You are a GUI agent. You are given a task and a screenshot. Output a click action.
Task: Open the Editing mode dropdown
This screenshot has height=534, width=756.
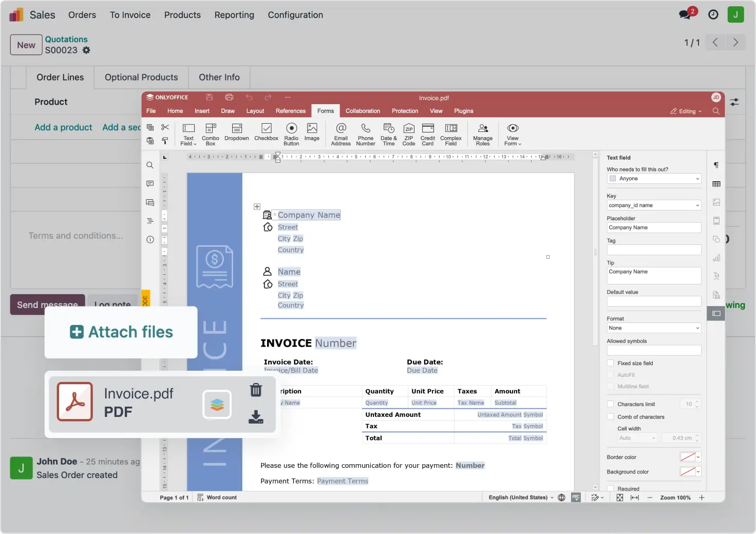tap(686, 111)
